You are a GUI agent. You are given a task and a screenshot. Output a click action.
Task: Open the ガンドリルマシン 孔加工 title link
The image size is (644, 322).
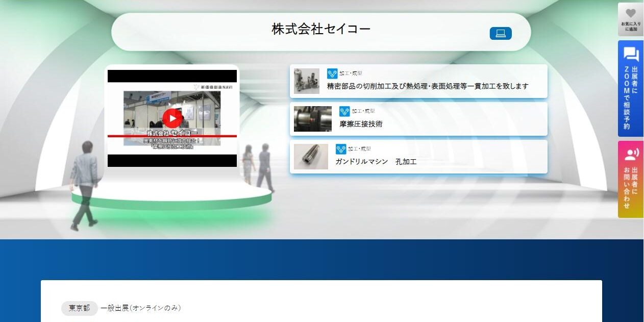pyautogui.click(x=376, y=162)
